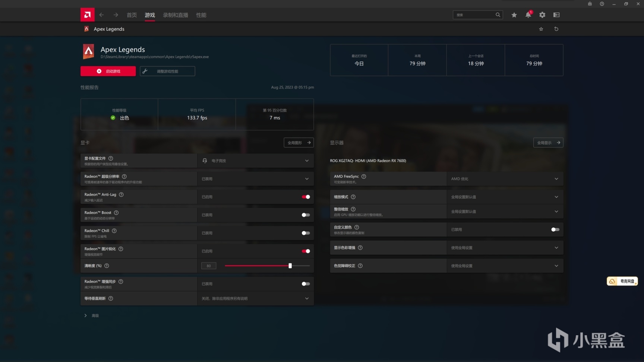Go back with the left arrow icon

101,15
